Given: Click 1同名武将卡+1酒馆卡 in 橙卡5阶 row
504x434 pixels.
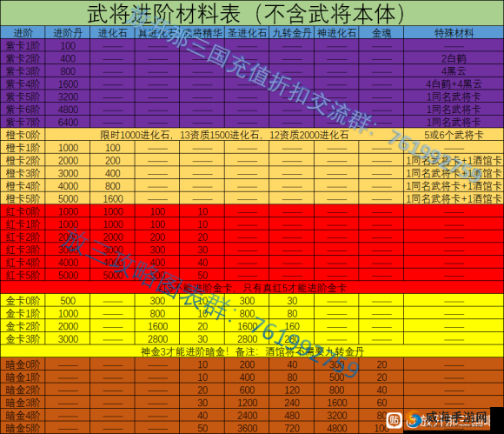Looking at the screenshot, I should (x=454, y=199).
